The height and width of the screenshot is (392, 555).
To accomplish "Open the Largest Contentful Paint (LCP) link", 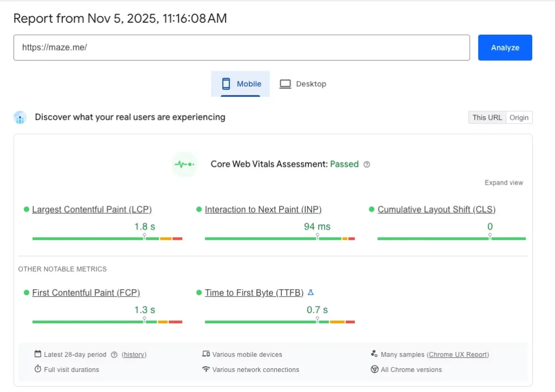I will [92, 210].
